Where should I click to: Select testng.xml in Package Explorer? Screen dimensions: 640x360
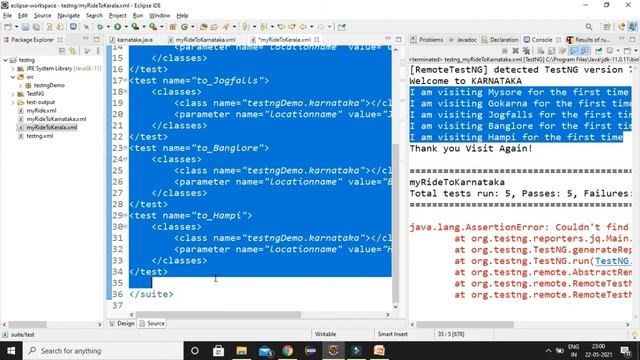[39, 136]
